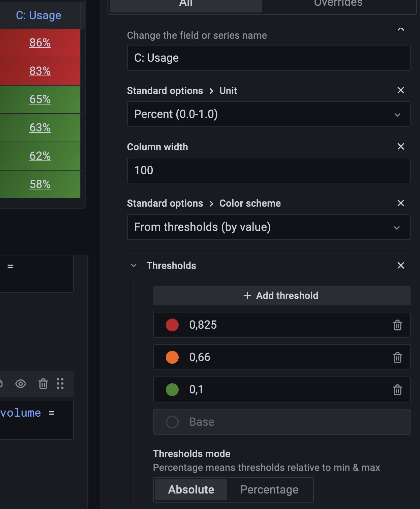The height and width of the screenshot is (509, 420).
Task: Open the 86% cell link in the table
Action: pyautogui.click(x=39, y=42)
